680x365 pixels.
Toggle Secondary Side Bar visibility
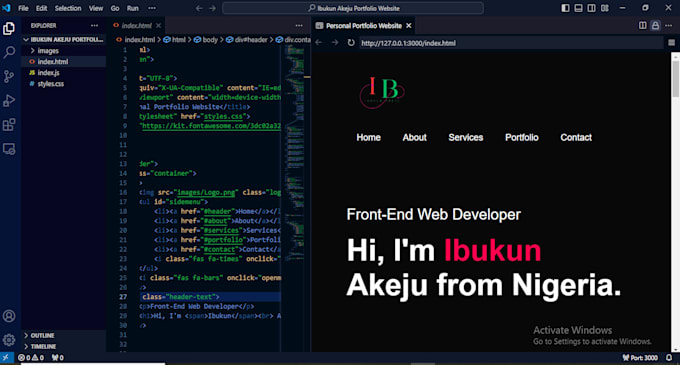(x=592, y=8)
